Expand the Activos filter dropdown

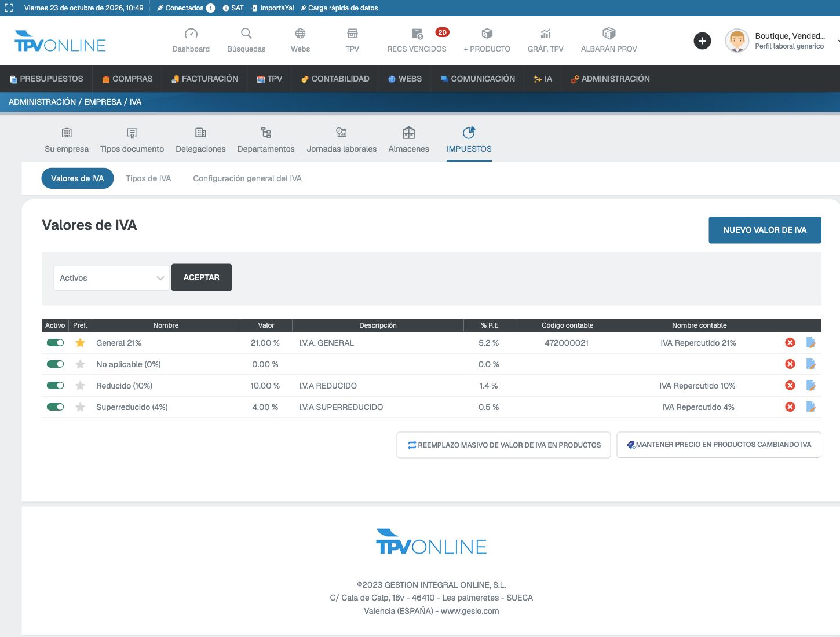[x=111, y=278]
